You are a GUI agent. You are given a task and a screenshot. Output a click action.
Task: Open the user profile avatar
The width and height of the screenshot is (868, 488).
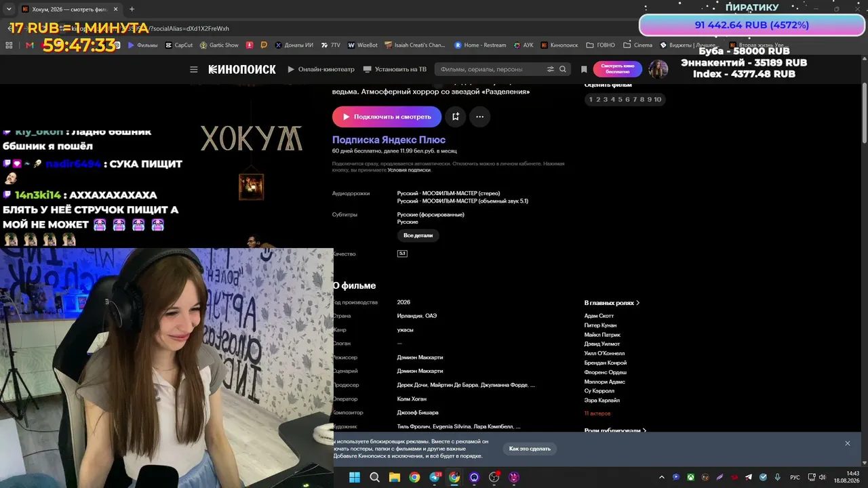point(658,69)
